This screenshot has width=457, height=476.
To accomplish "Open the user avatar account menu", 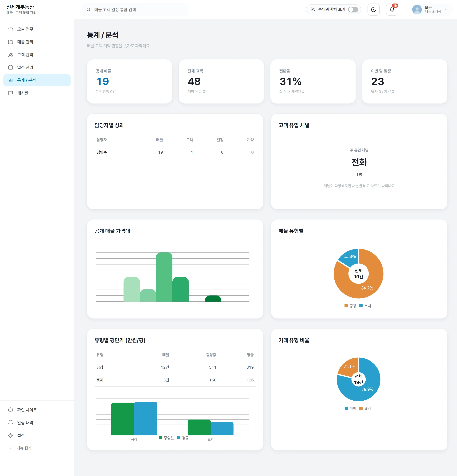I will 417,9.
